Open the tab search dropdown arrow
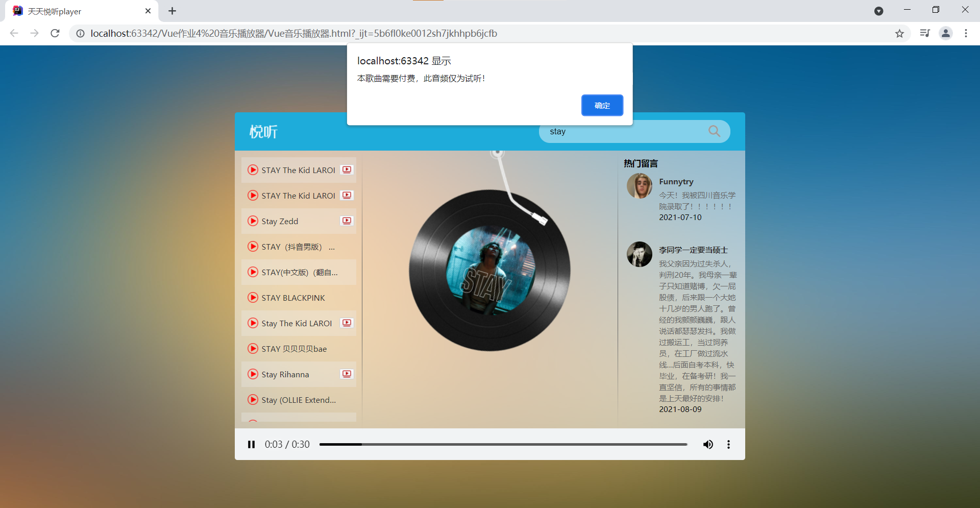The image size is (980, 508). click(878, 11)
